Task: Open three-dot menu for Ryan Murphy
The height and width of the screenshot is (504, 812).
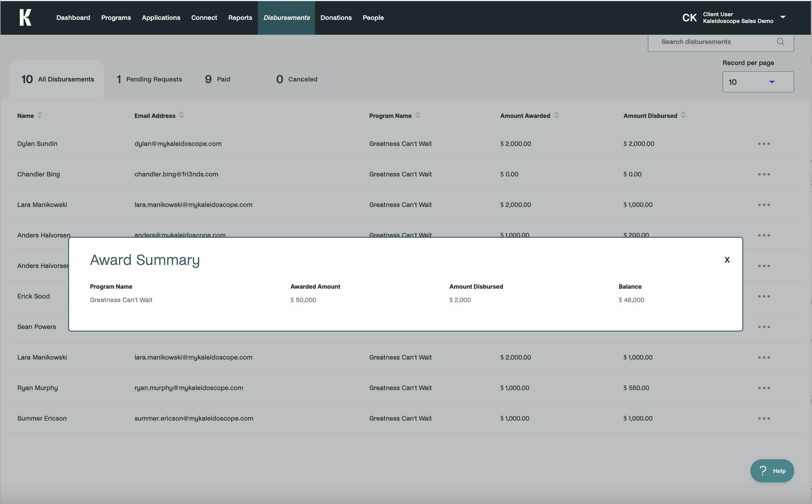Action: coord(764,388)
